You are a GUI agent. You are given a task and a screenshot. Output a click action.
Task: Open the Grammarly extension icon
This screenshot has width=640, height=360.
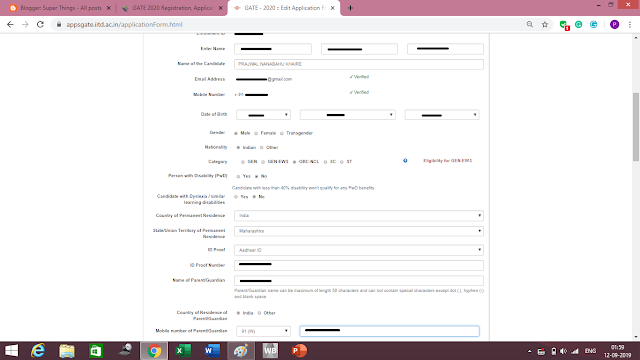coord(579,24)
